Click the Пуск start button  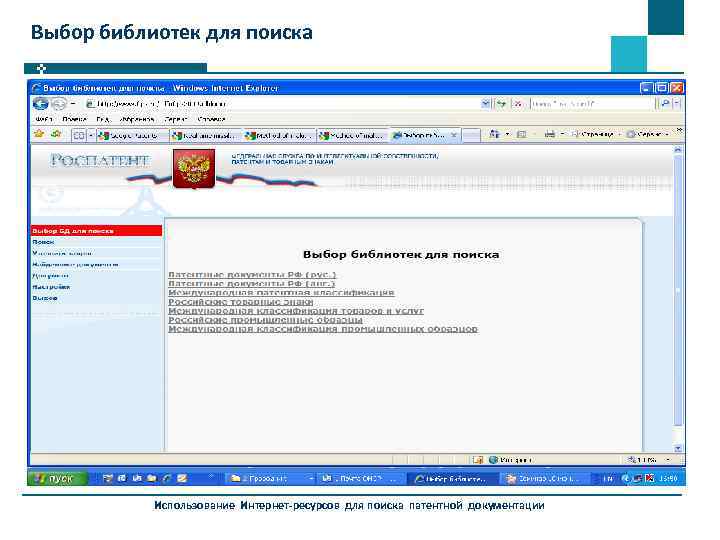57,478
